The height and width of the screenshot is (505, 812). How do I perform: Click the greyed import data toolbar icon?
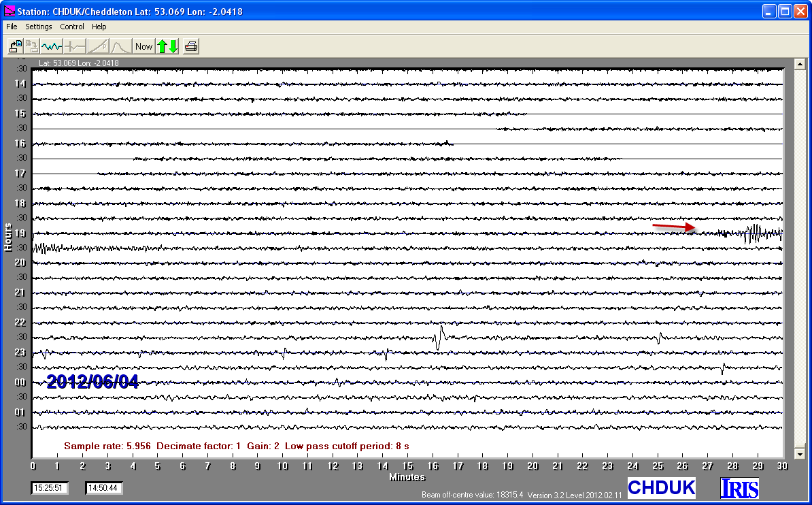[x=32, y=47]
